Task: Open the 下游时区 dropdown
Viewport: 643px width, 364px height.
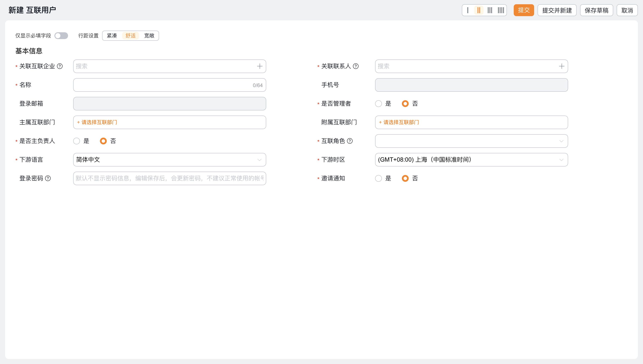Action: [x=471, y=160]
